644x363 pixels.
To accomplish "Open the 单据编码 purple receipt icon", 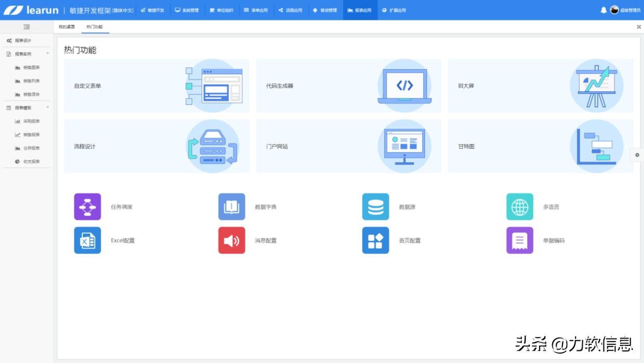I will (520, 240).
